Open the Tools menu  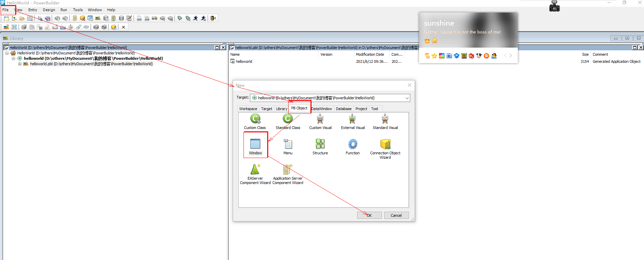coord(78,10)
